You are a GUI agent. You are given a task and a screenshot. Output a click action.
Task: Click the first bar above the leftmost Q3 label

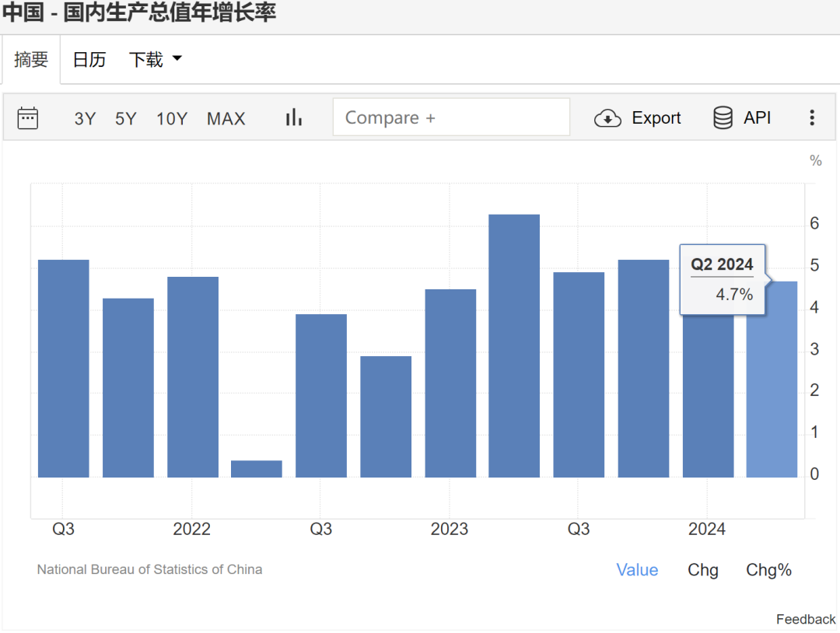(x=64, y=369)
